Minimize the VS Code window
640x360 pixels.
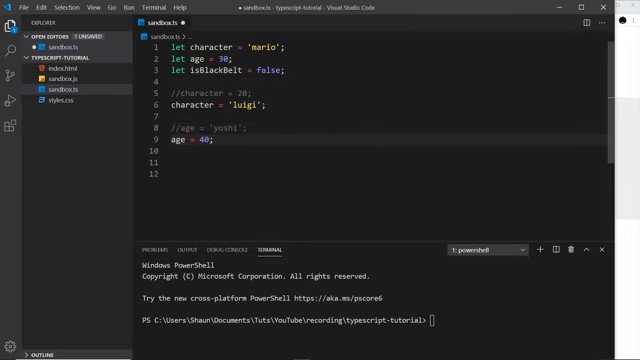click(x=559, y=7)
